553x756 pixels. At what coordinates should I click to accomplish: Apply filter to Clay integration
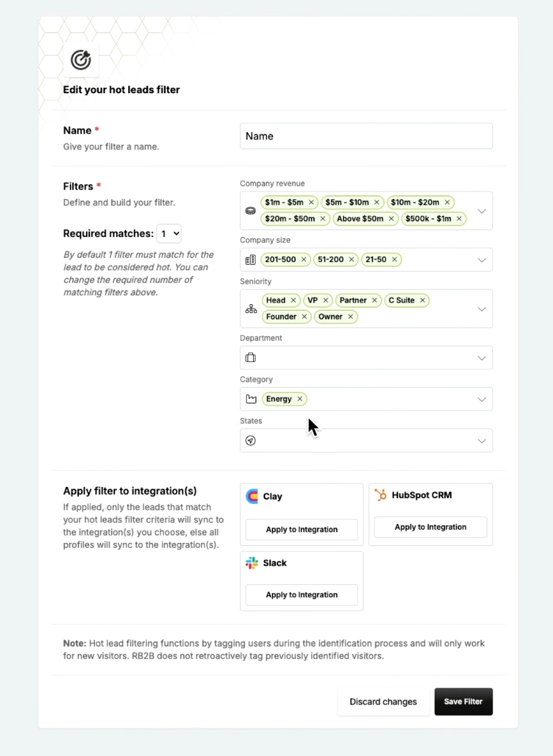click(301, 530)
